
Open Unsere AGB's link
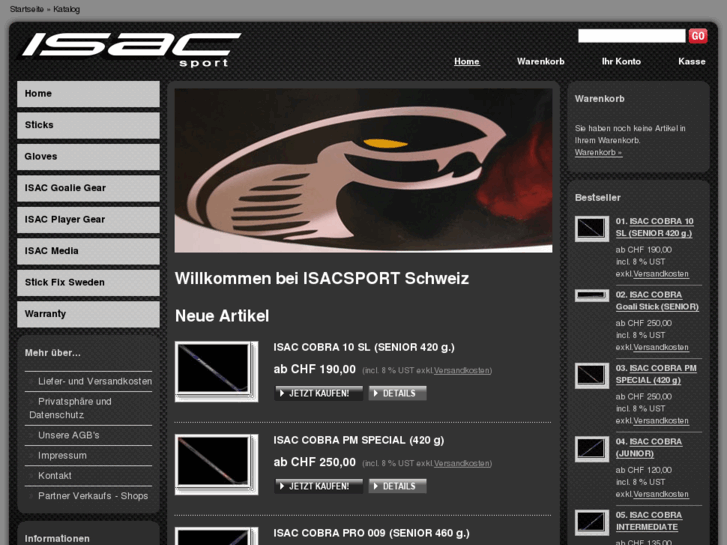point(69,435)
